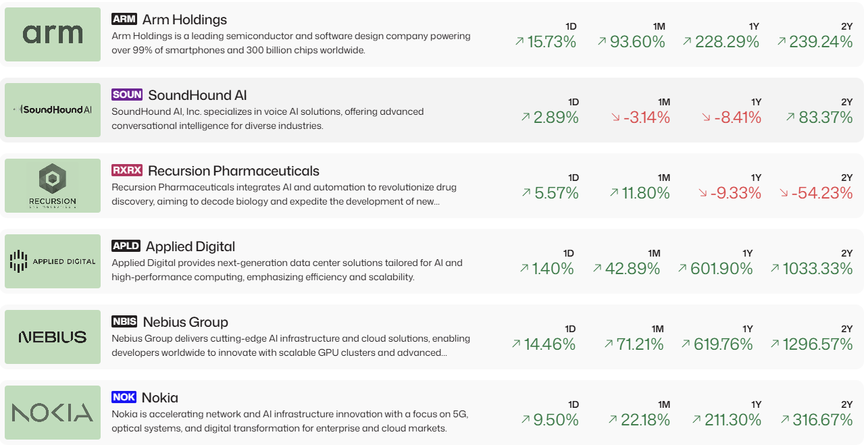
Task: Click the red RXRX ticker badge
Action: pyautogui.click(x=127, y=171)
